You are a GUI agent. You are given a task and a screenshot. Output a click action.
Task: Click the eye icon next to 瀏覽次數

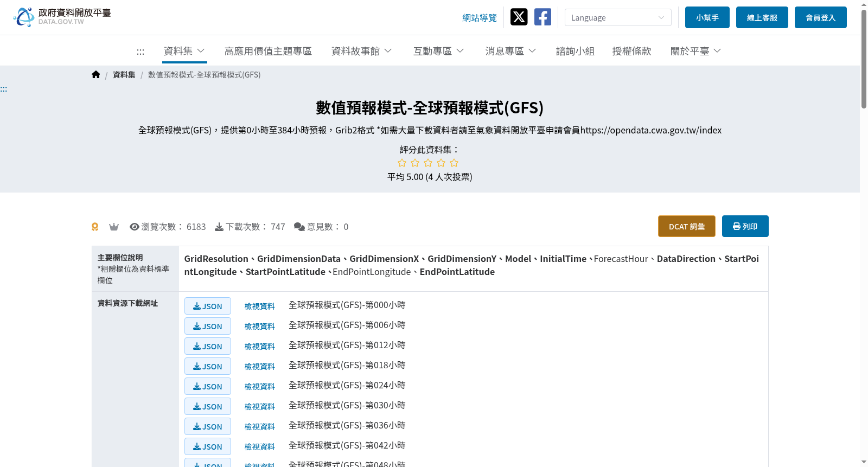tap(135, 227)
